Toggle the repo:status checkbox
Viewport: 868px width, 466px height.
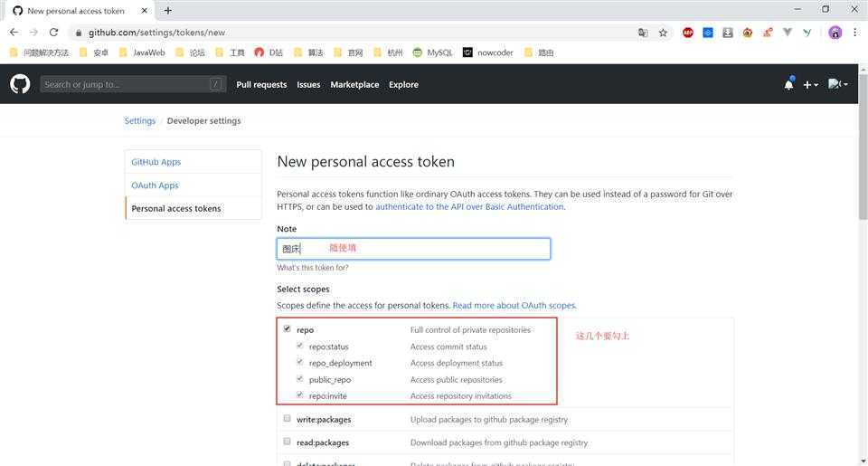pyautogui.click(x=299, y=346)
